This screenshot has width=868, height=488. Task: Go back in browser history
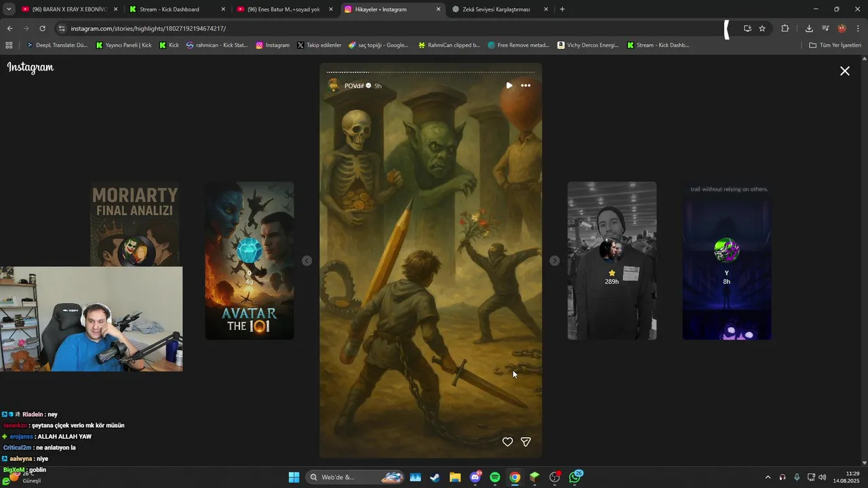click(9, 28)
